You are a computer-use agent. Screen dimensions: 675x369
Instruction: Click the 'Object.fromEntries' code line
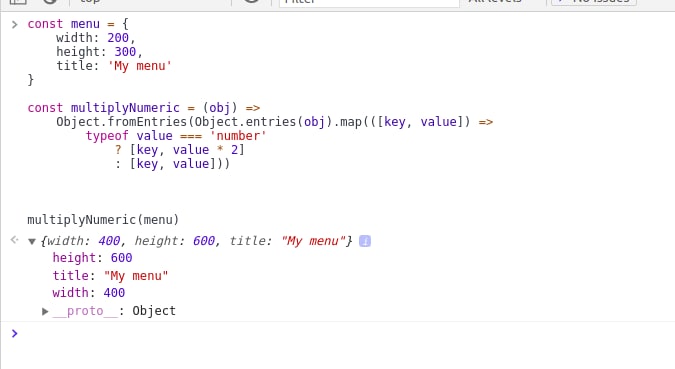[x=275, y=122]
